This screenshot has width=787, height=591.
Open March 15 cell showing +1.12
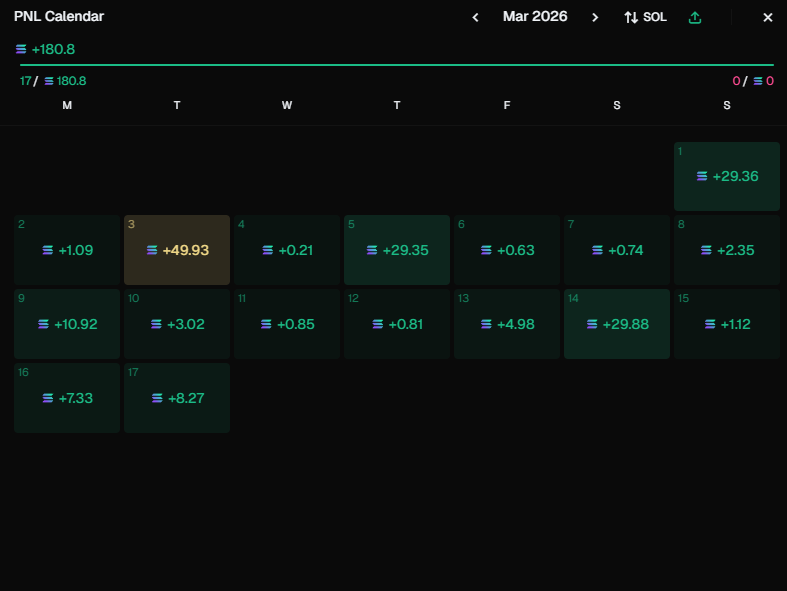click(727, 324)
